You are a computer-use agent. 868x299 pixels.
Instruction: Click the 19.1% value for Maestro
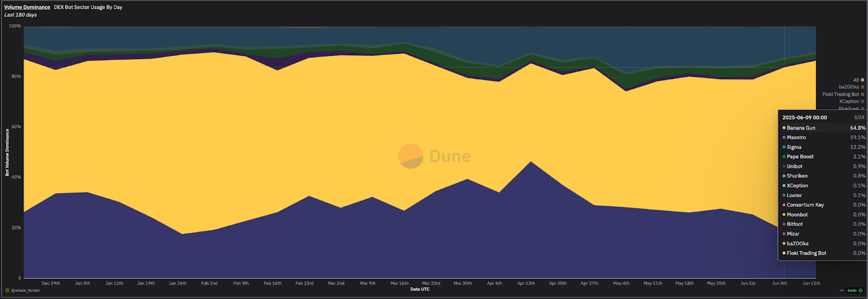pos(858,138)
